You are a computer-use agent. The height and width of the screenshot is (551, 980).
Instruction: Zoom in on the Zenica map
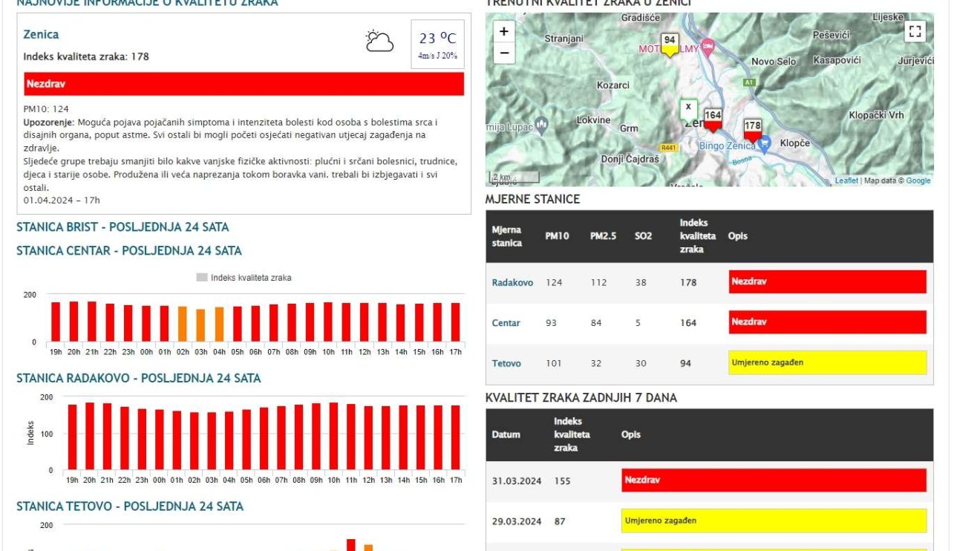[504, 32]
